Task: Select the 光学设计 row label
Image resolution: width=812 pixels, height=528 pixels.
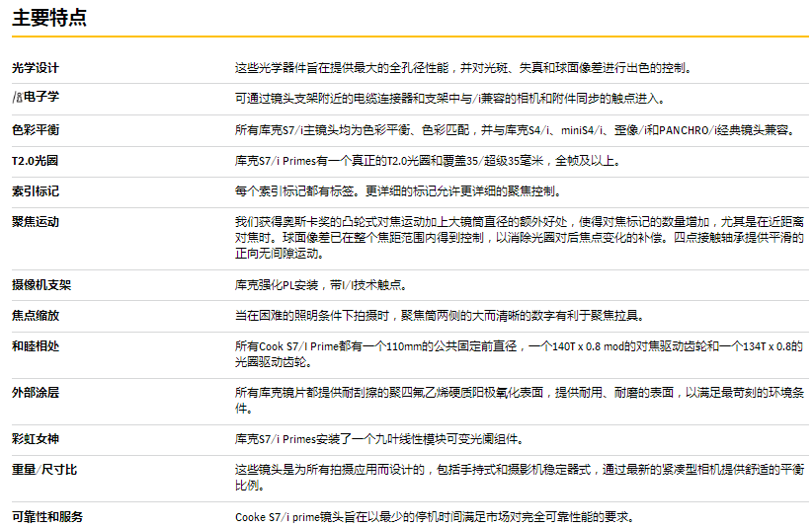Action: click(x=36, y=68)
